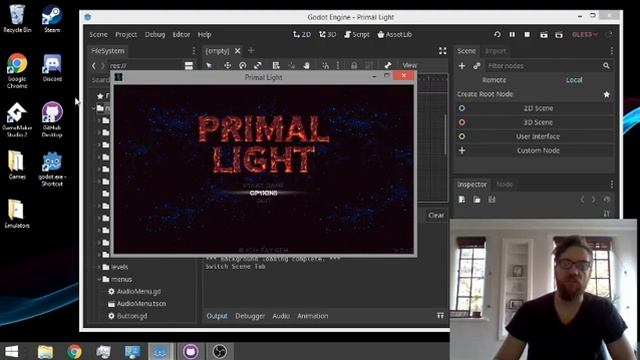Select the Pan Mode hand tool
The height and width of the screenshot is (360, 640).
click(306, 65)
